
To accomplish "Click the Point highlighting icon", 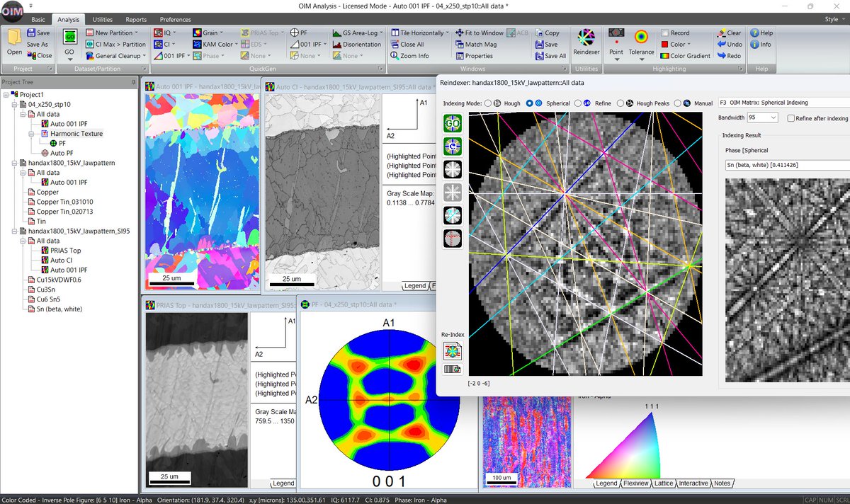I will click(616, 35).
